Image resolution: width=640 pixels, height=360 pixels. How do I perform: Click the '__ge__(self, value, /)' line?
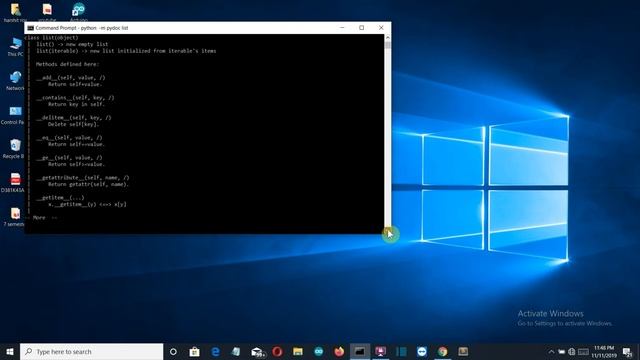(69, 158)
